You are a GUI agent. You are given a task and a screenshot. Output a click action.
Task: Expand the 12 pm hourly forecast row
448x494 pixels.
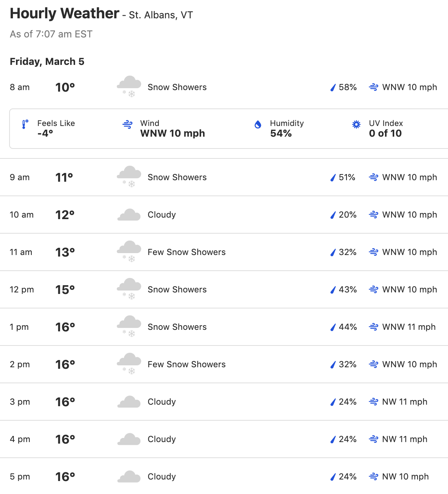224,289
